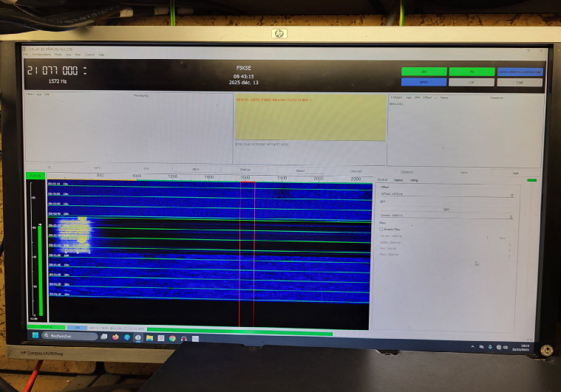Enable the Filter checkbox
561x392 pixels.
[381, 230]
